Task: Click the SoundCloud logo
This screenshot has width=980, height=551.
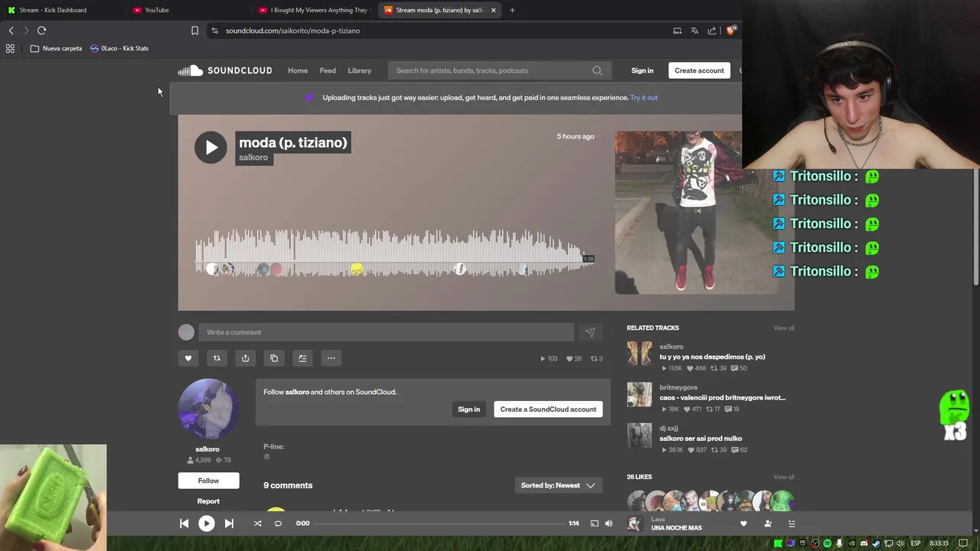Action: [224, 70]
